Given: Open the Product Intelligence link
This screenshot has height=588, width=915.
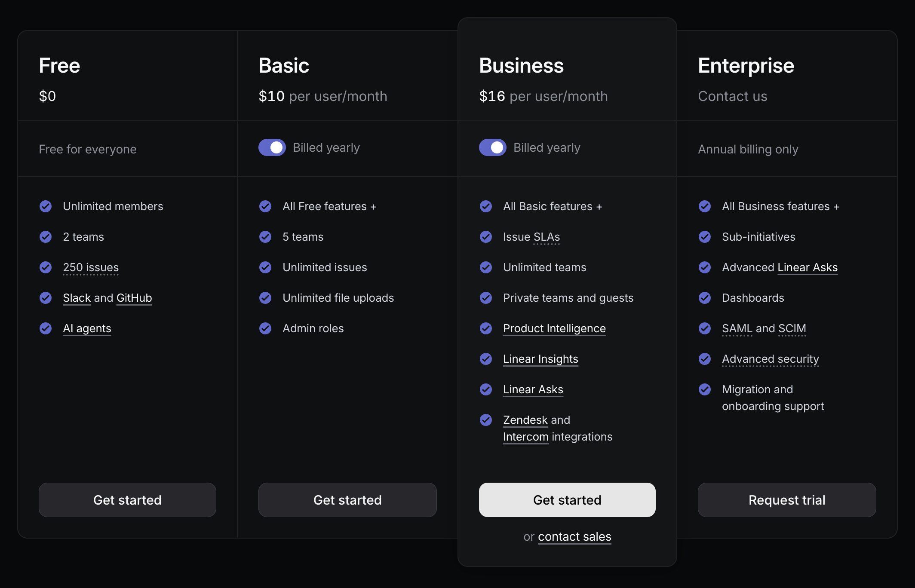Looking at the screenshot, I should coord(554,328).
